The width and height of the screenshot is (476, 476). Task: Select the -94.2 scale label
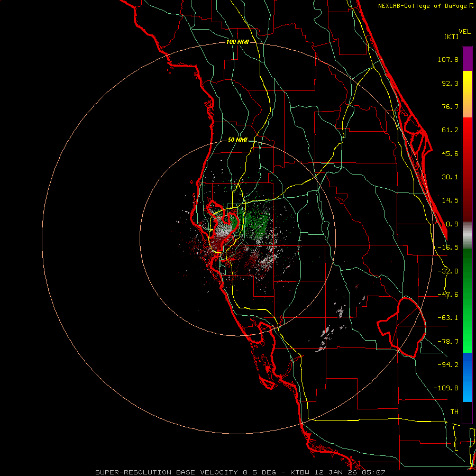click(448, 364)
